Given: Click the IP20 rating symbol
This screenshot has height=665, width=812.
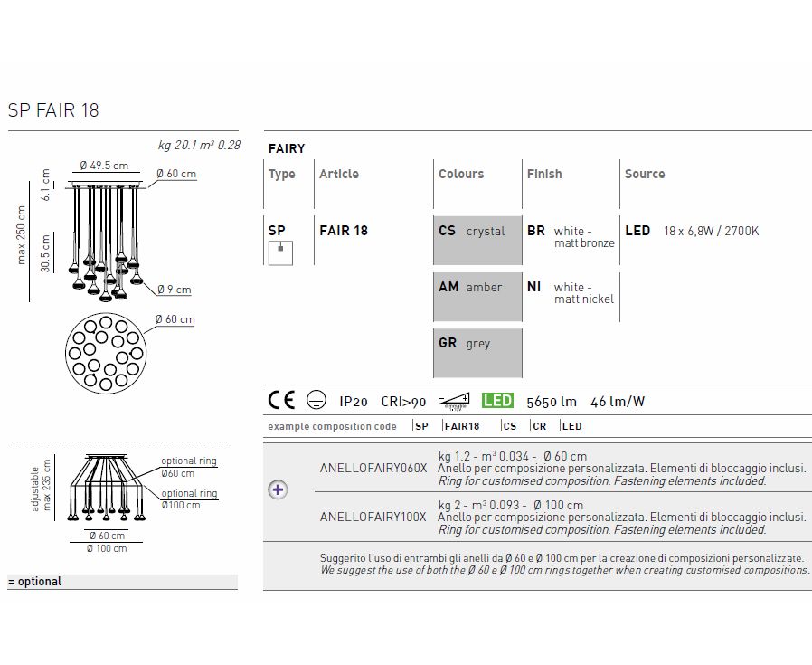Looking at the screenshot, I should pyautogui.click(x=353, y=402).
